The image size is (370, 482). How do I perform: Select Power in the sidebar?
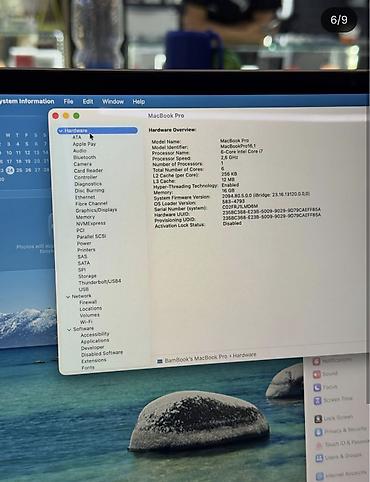coord(84,243)
